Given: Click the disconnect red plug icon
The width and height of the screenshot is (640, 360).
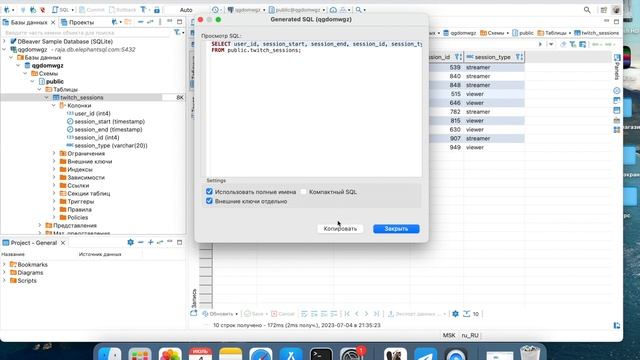Looking at the screenshot, I should [42, 9].
